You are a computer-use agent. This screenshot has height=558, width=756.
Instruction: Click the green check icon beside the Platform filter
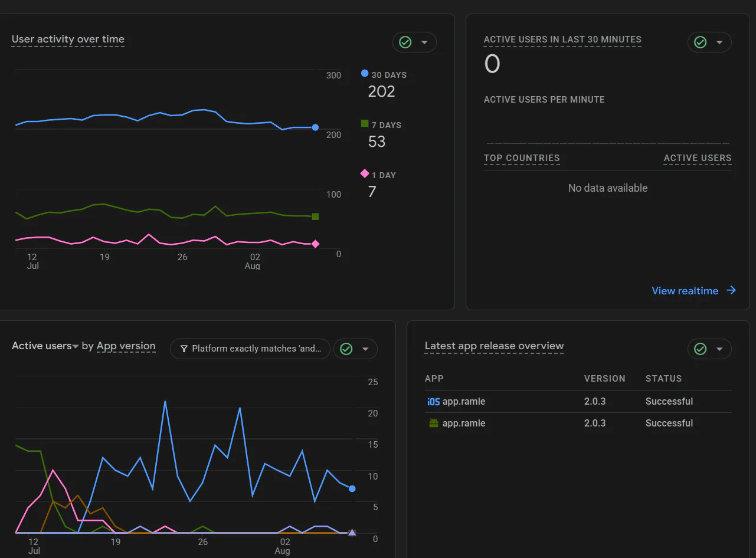click(x=346, y=349)
